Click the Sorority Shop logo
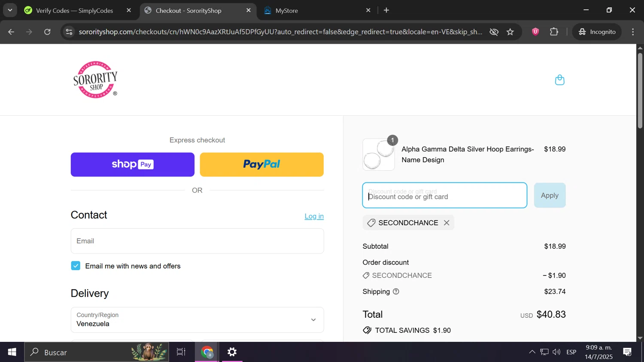Screen dimensions: 644x362 click(95, 80)
